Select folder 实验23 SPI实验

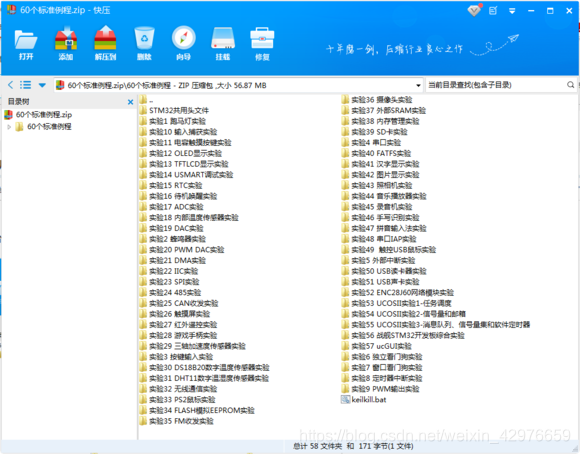pos(170,282)
